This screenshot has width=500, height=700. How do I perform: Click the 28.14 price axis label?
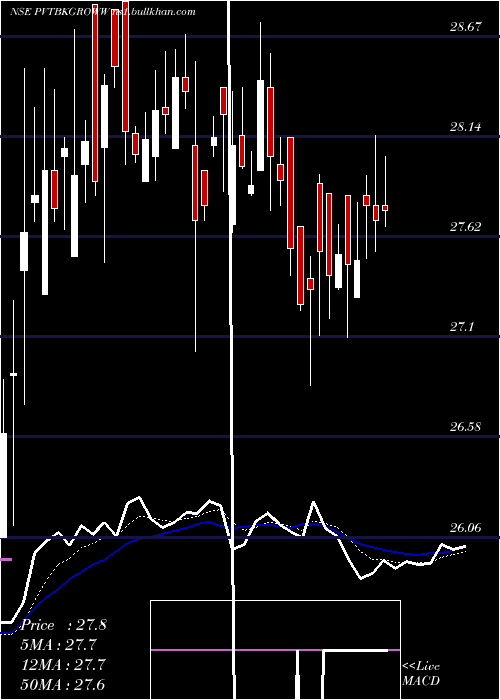pos(466,127)
